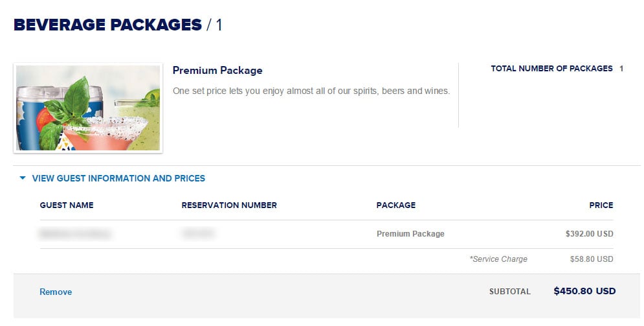Click the Service Charge label
Image resolution: width=644 pixels, height=326 pixels.
click(498, 259)
